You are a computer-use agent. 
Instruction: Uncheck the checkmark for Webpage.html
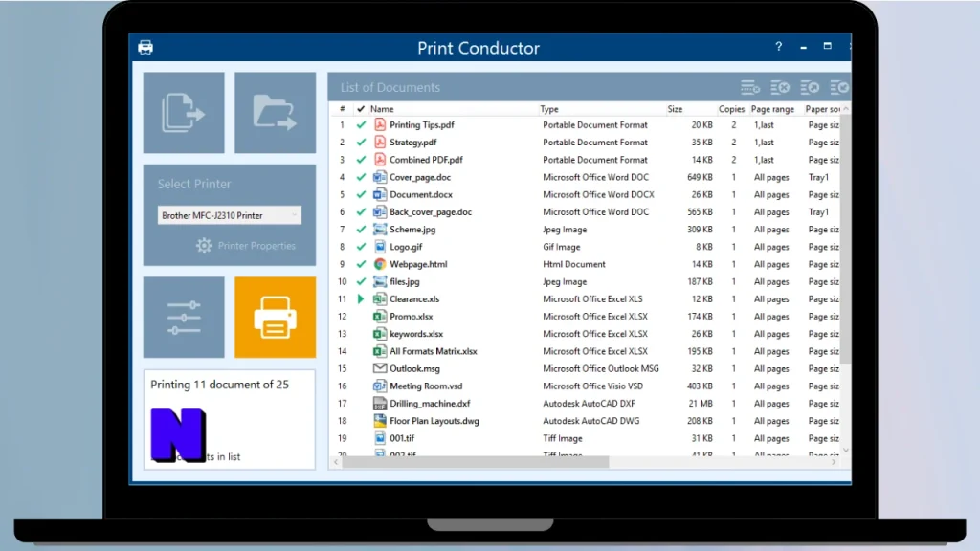(361, 264)
